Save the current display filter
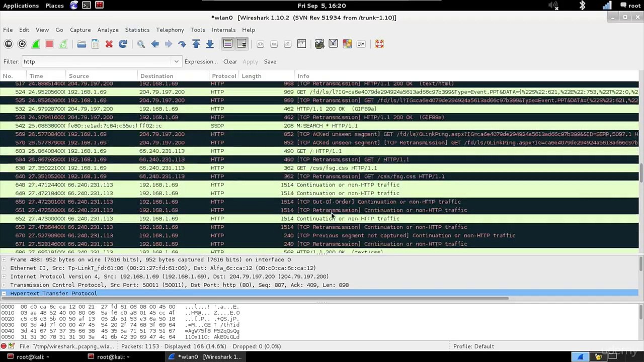This screenshot has height=362, width=644. [270, 62]
